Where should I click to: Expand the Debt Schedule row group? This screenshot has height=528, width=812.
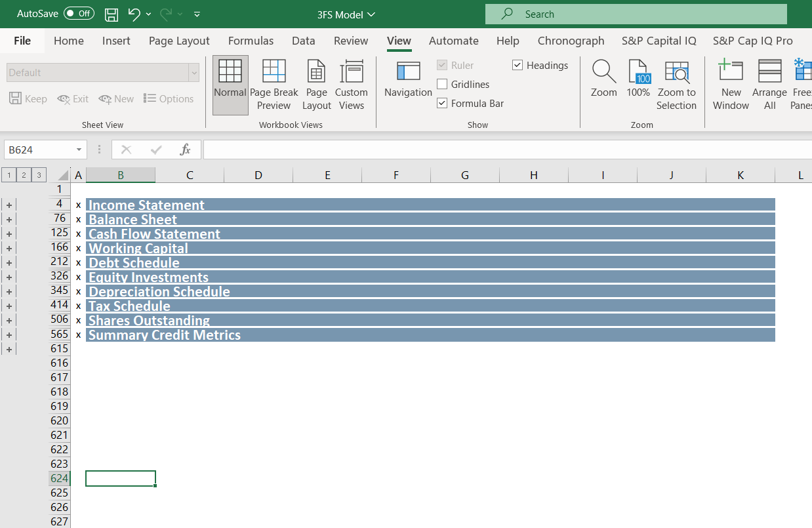(9, 263)
